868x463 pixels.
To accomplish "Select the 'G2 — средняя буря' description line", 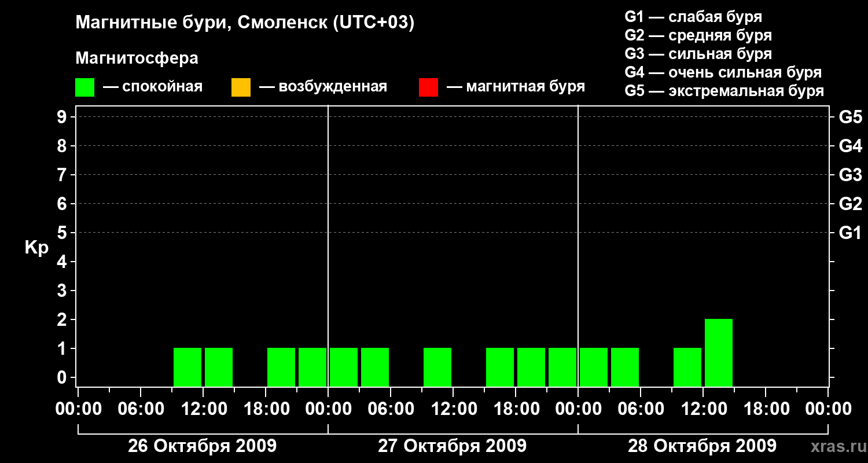I will coord(698,35).
